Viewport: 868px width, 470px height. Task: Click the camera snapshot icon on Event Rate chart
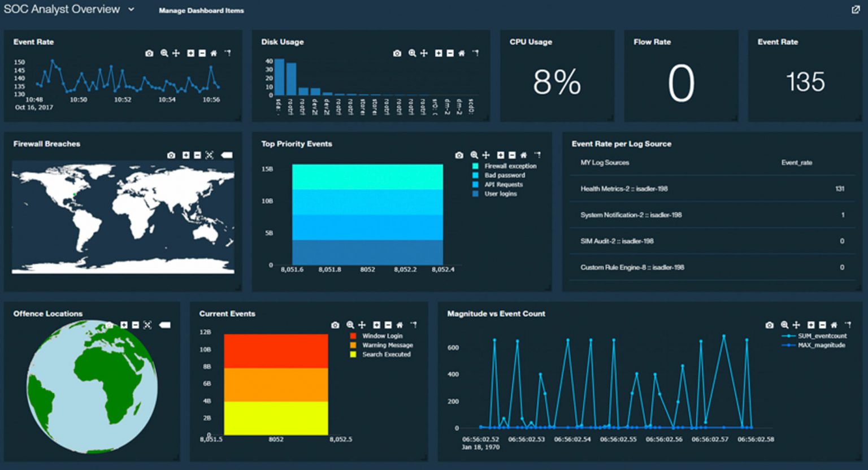pyautogui.click(x=148, y=54)
